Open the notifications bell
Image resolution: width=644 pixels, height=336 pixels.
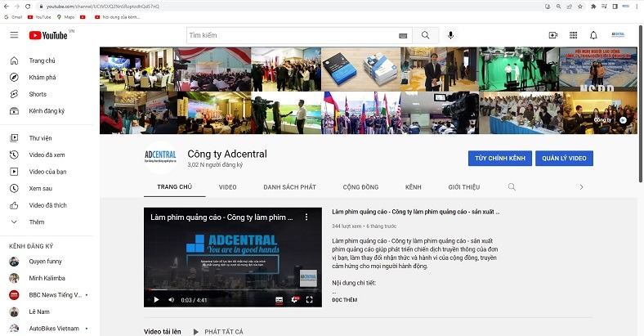point(593,35)
